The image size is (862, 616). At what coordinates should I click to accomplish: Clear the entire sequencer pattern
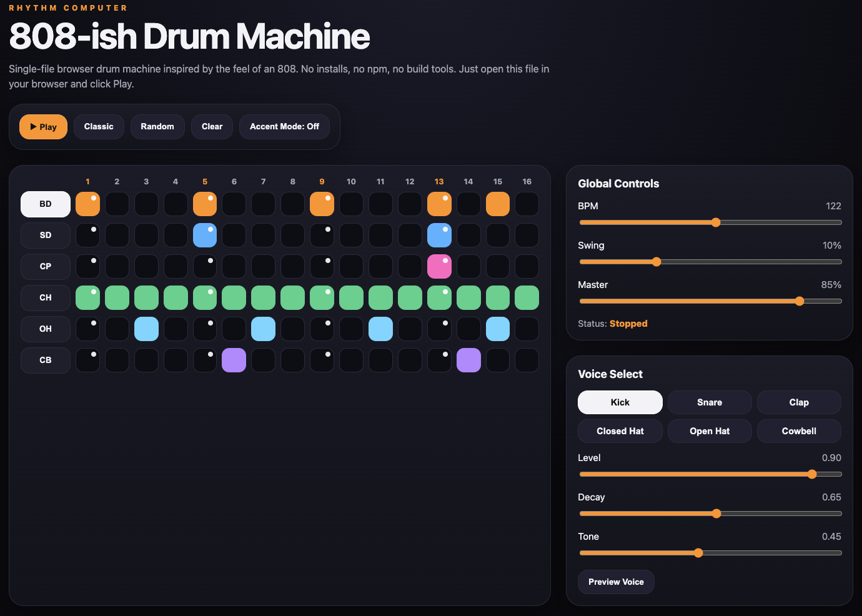point(212,127)
